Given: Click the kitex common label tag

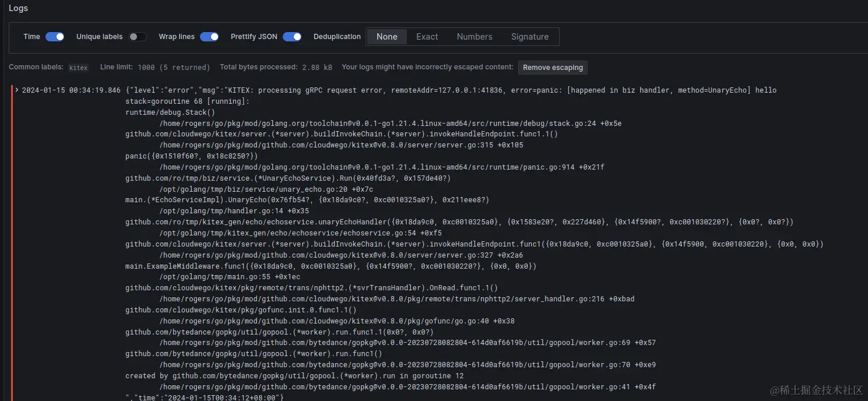Looking at the screenshot, I should (78, 68).
